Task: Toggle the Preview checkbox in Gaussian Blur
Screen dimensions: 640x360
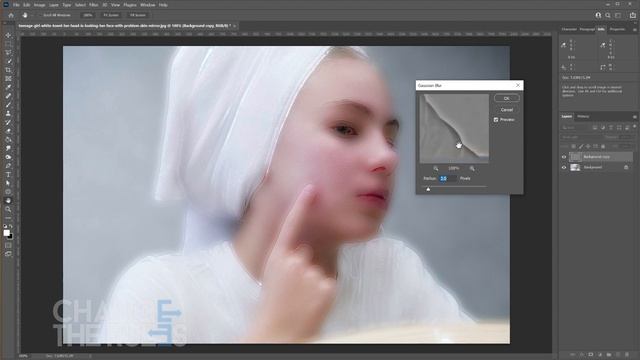Action: pos(496,120)
